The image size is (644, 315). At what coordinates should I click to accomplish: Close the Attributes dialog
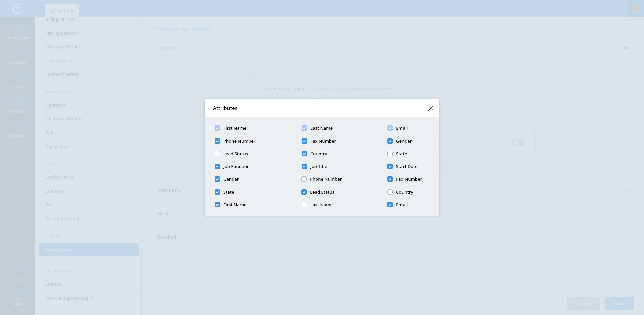tap(431, 108)
